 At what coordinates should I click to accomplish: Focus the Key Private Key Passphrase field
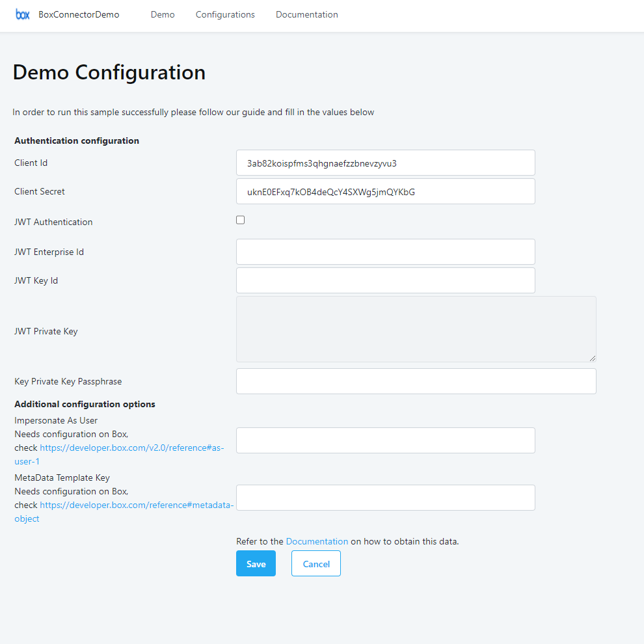pos(416,381)
